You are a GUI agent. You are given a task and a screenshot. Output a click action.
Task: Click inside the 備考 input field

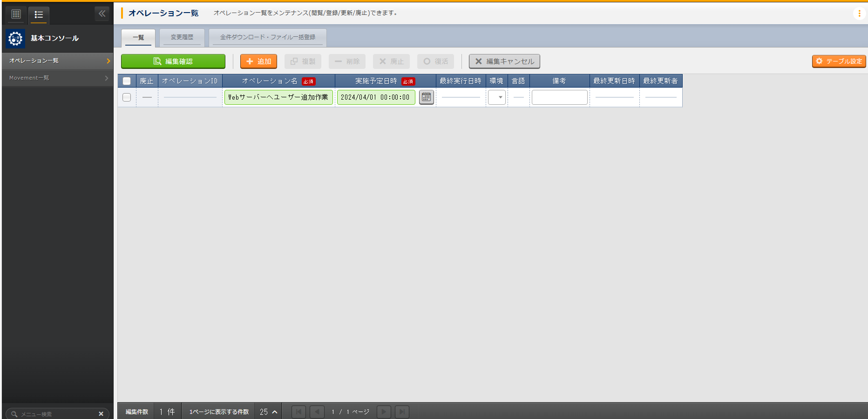(559, 97)
